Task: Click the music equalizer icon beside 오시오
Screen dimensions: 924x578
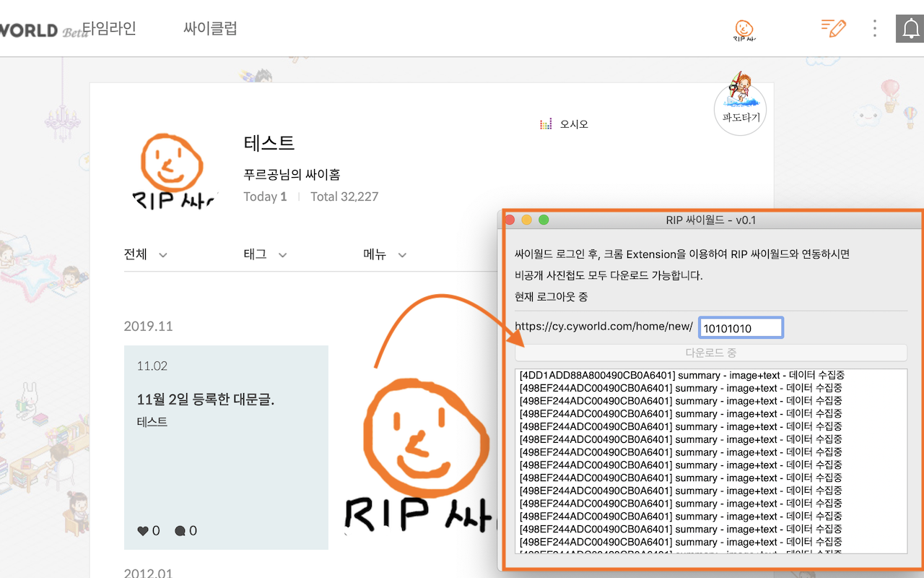Action: click(x=546, y=124)
